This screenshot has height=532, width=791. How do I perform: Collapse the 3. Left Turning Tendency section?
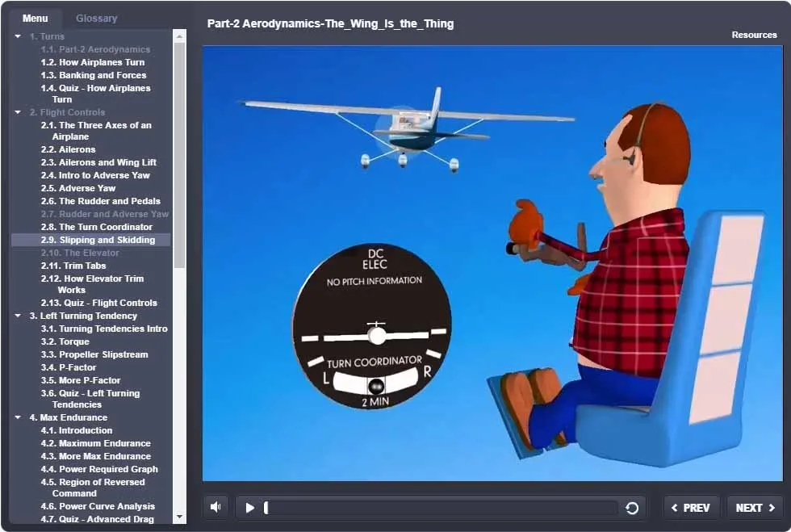point(18,316)
